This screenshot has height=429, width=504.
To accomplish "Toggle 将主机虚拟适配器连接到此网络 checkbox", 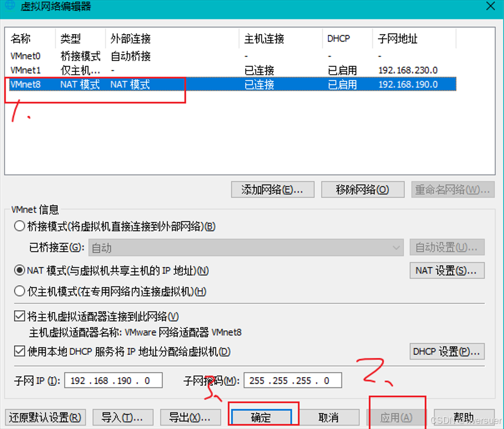I will pyautogui.click(x=19, y=317).
